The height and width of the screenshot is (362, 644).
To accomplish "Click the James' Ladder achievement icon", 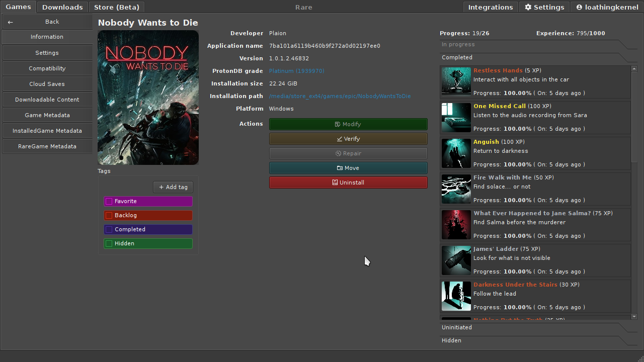I will (x=456, y=260).
